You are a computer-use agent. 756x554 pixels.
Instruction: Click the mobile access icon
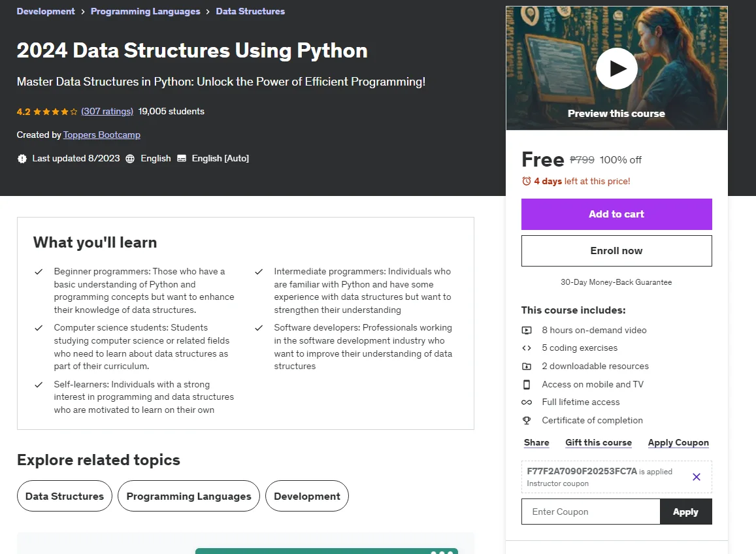click(x=527, y=384)
